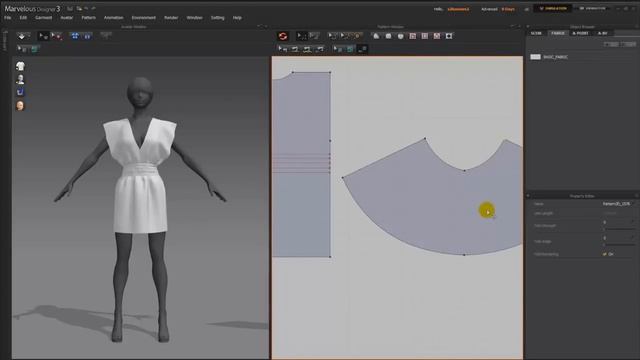Image resolution: width=640 pixels, height=360 pixels.
Task: Choose the Select/Move tool in 3D toolbar
Action: [x=43, y=36]
